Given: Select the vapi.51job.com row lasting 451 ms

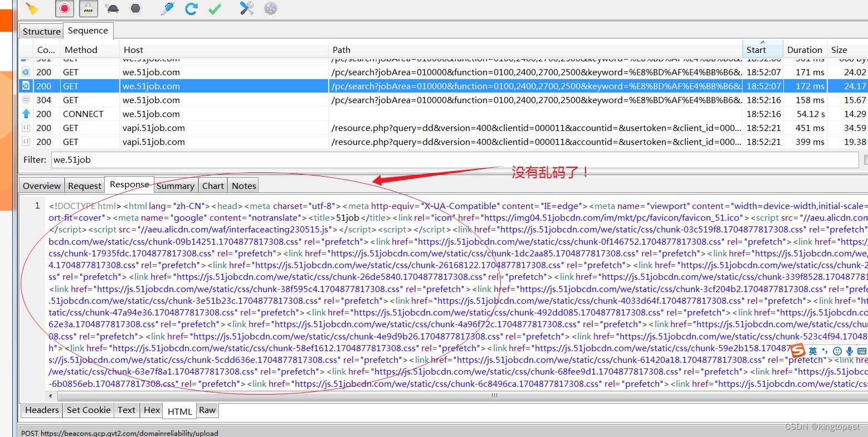Looking at the screenshot, I should coord(443,128).
